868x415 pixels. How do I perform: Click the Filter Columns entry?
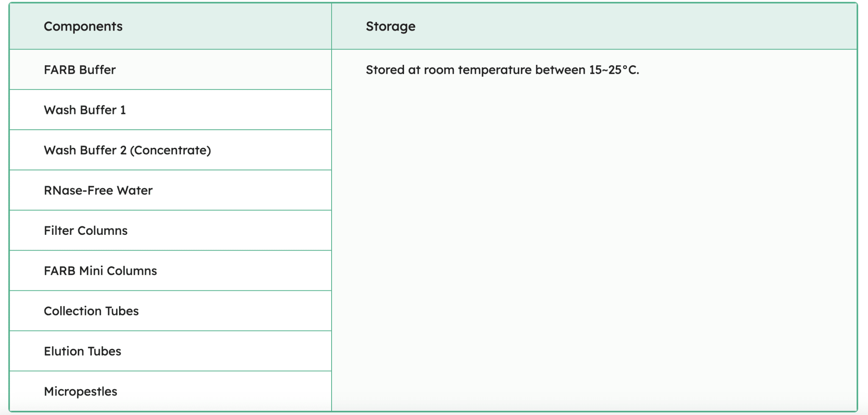tap(86, 231)
